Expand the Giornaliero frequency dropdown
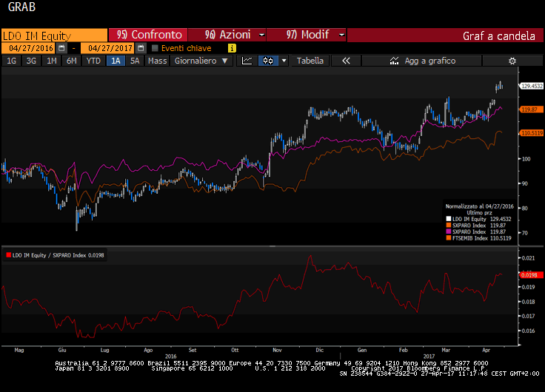This screenshot has width=545, height=392. point(201,61)
